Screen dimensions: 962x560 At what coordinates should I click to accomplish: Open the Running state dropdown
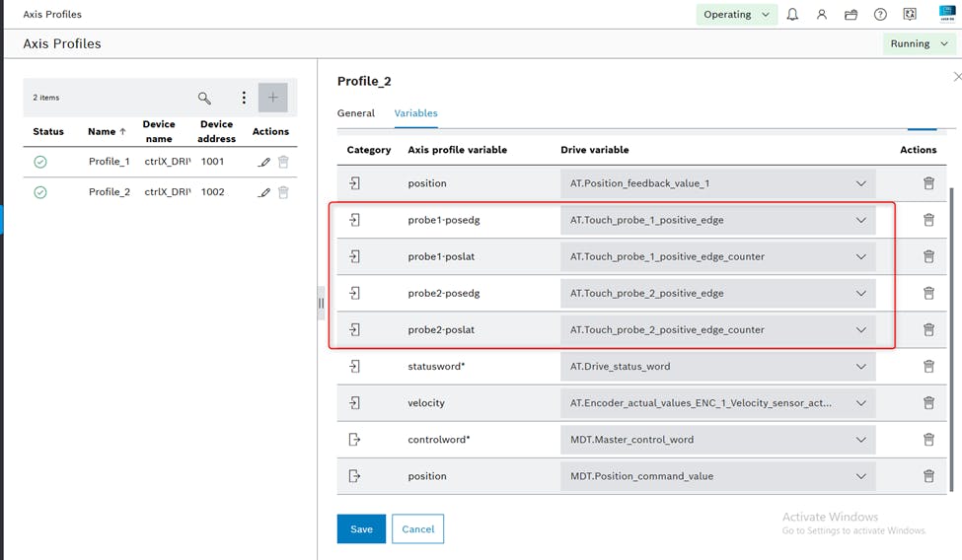click(918, 43)
